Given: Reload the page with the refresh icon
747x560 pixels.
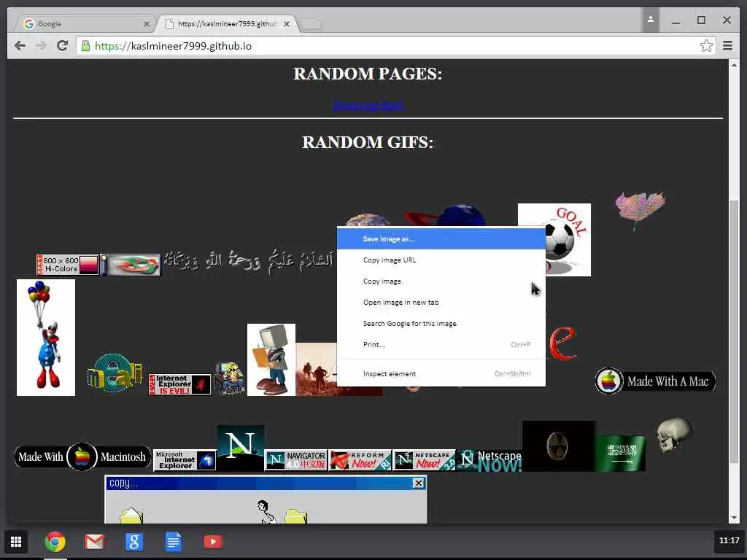Looking at the screenshot, I should (62, 46).
